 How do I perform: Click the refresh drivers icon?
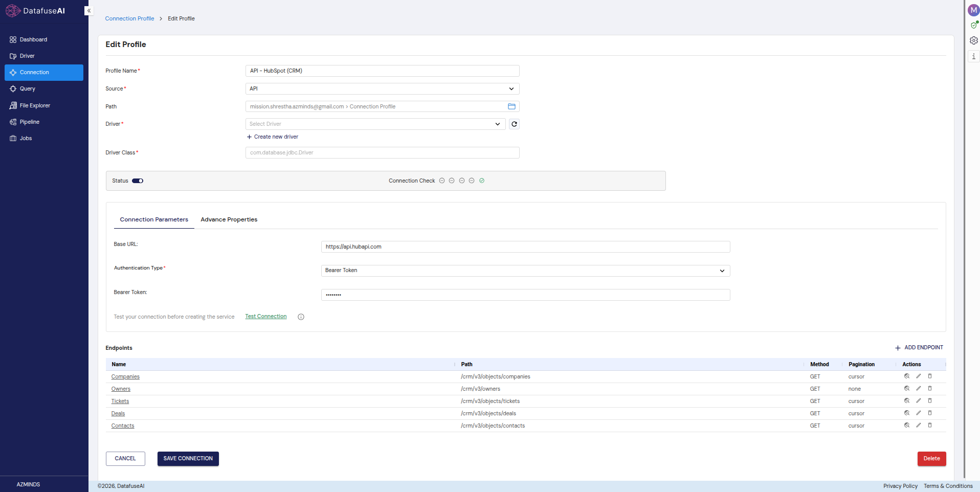click(514, 124)
